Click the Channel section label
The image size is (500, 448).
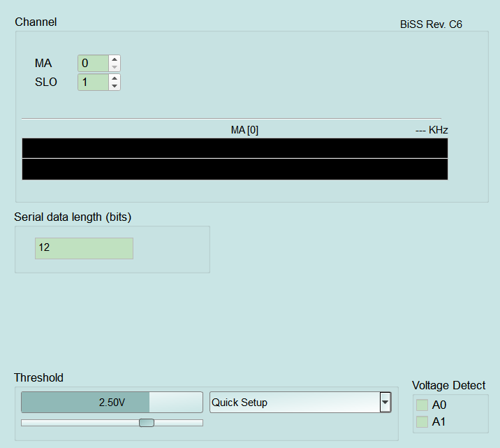tap(36, 22)
